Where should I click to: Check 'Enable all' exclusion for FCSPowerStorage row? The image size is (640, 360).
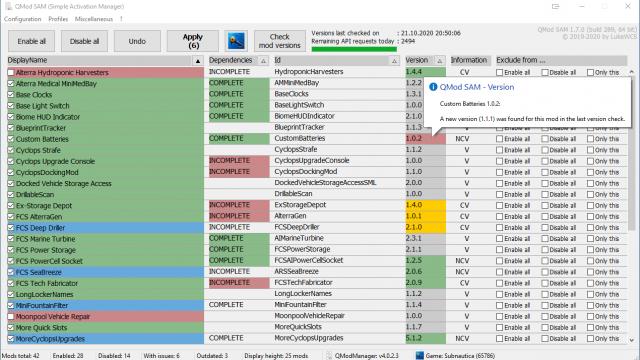[x=500, y=250]
